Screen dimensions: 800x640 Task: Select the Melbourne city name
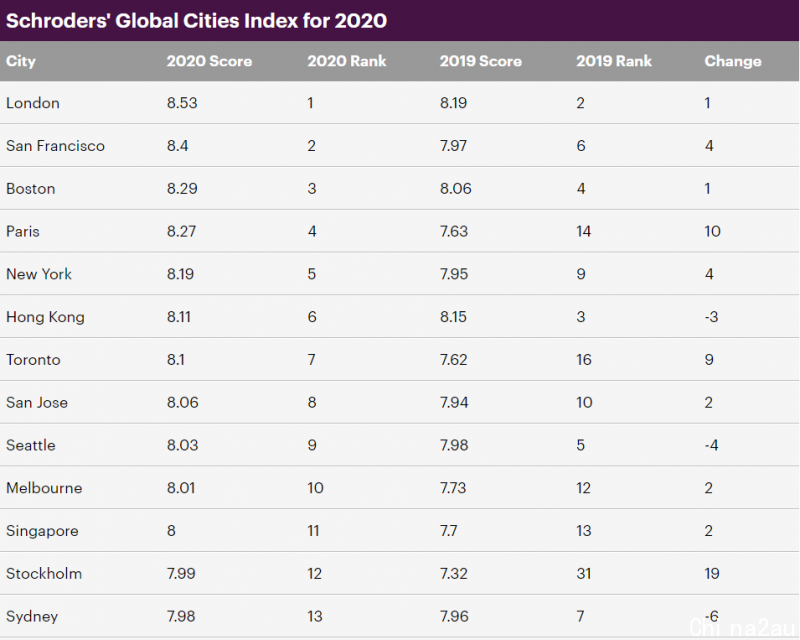pyautogui.click(x=44, y=488)
